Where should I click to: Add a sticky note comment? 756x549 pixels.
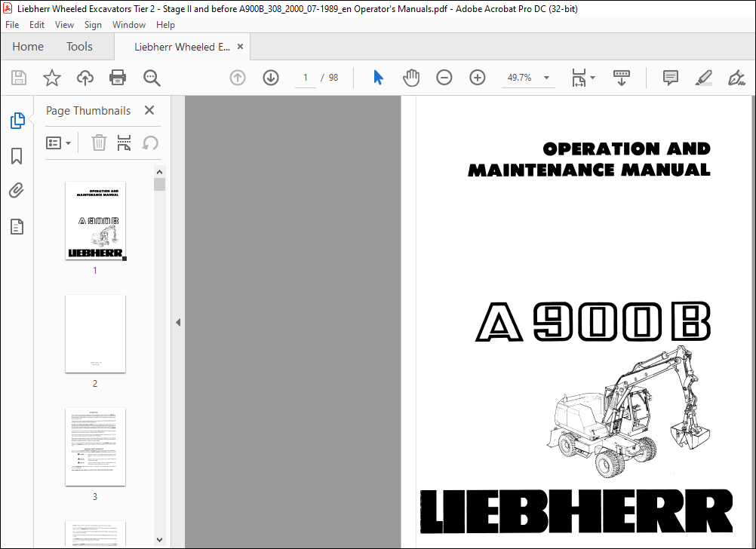[671, 78]
